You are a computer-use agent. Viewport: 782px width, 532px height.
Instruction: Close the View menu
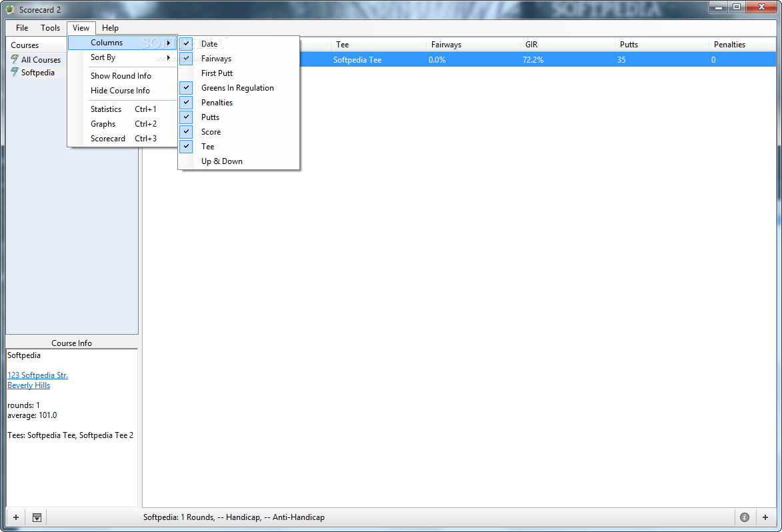[x=81, y=28]
